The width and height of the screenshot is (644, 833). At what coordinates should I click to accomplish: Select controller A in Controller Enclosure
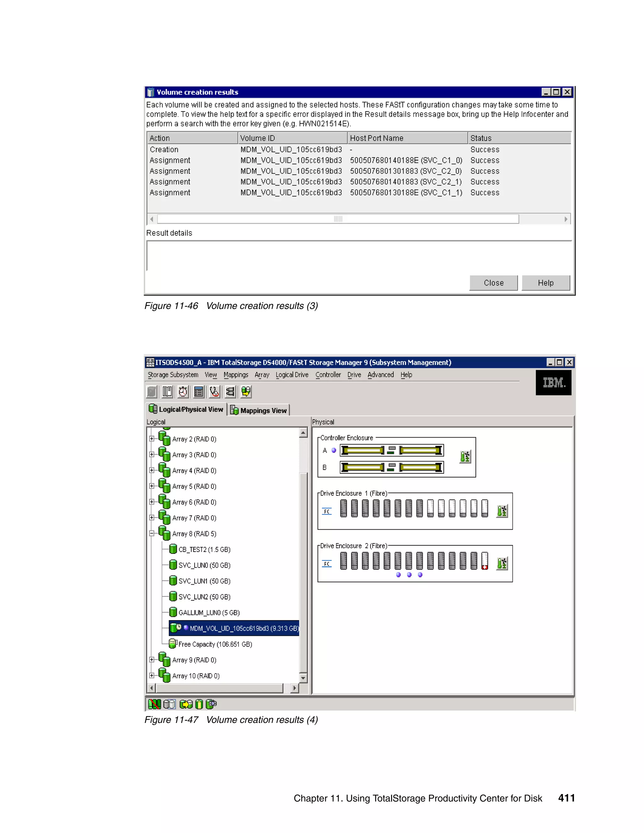(x=392, y=450)
